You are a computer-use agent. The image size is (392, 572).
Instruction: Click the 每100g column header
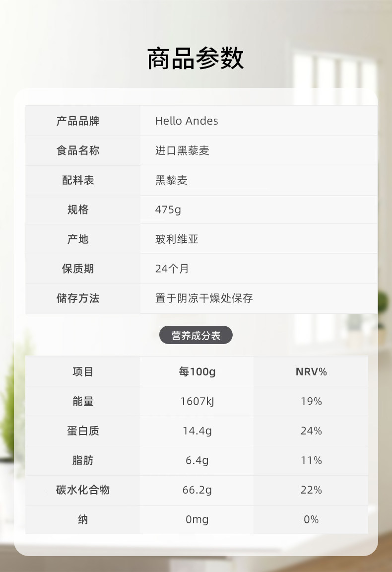pos(197,372)
